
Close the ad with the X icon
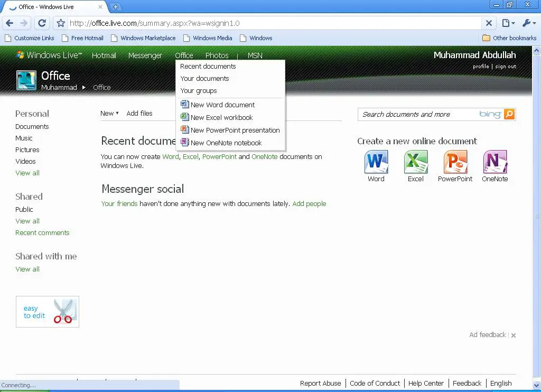pyautogui.click(x=513, y=335)
